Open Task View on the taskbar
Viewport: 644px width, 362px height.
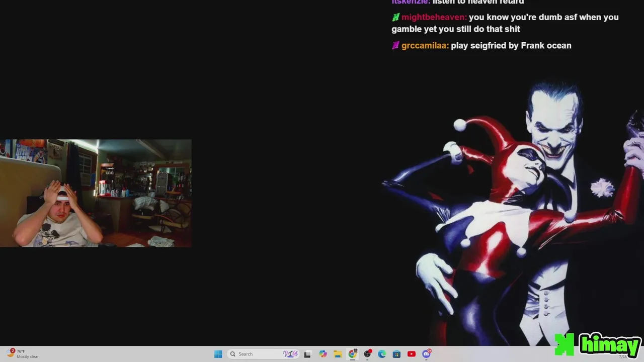[307, 354]
